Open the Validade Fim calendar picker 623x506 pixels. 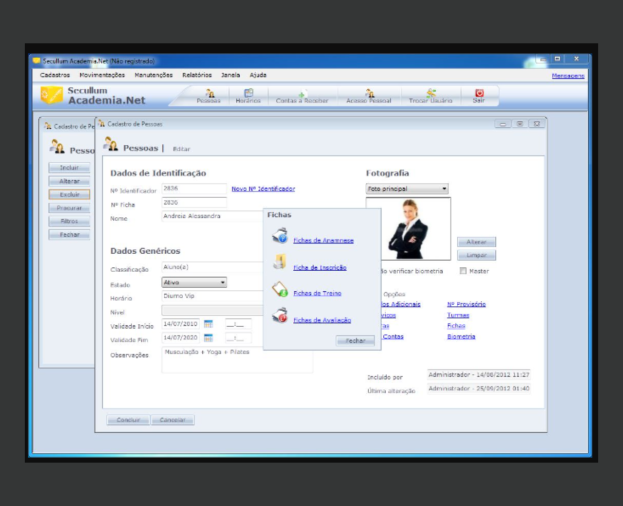[208, 338]
